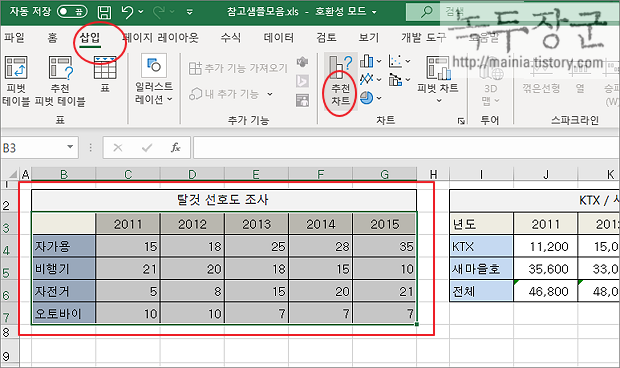The height and width of the screenshot is (368, 620).
Task: Click the 2013 header cell in column E
Action: pos(257,224)
